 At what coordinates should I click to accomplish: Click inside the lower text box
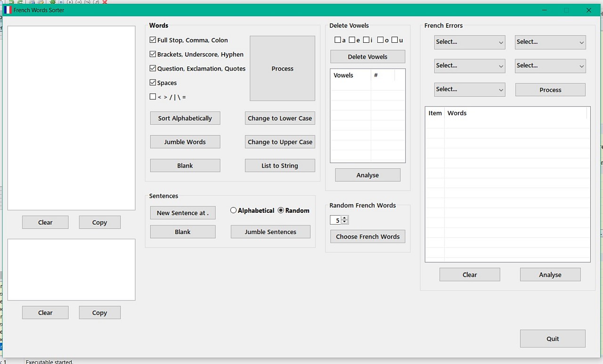72,269
